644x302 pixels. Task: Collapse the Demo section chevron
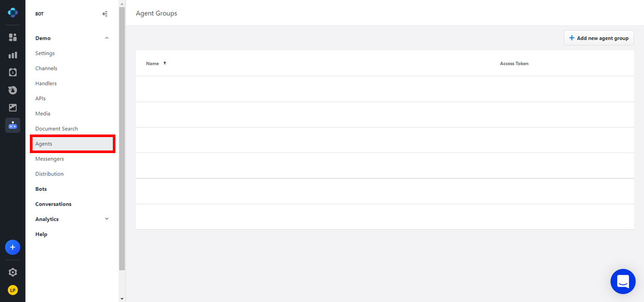(107, 38)
